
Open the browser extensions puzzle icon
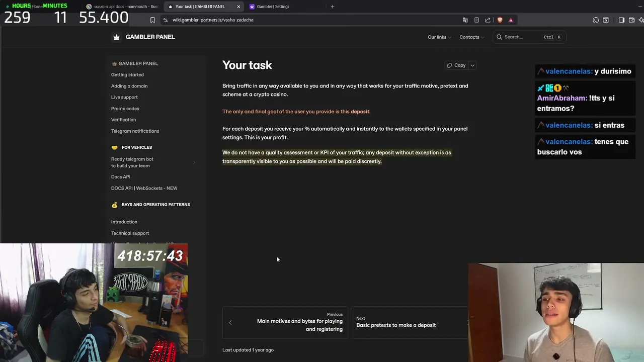tap(596, 20)
